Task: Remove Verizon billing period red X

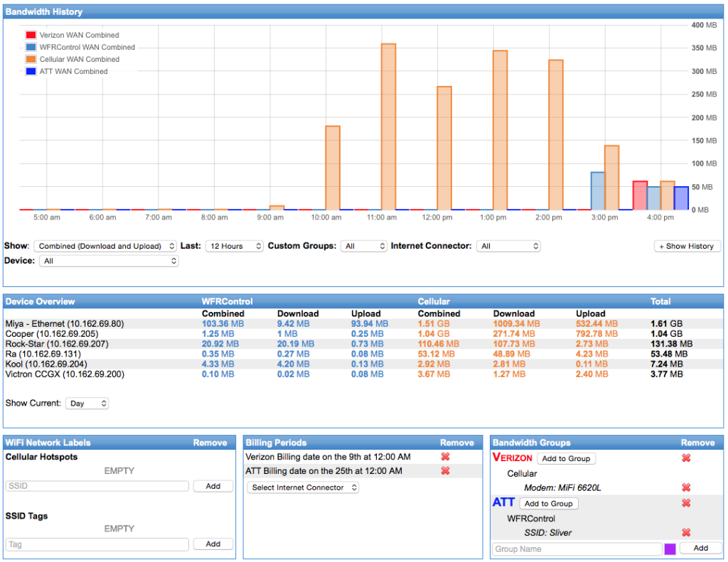Action: (445, 457)
